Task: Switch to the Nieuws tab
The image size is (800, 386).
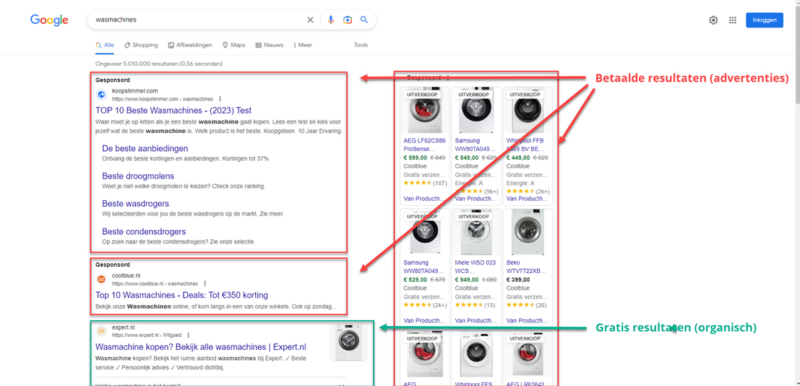Action: pos(269,45)
